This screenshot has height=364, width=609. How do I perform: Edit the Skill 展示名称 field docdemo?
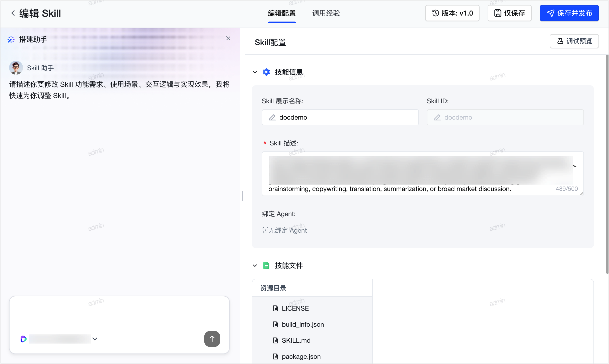pyautogui.click(x=340, y=117)
